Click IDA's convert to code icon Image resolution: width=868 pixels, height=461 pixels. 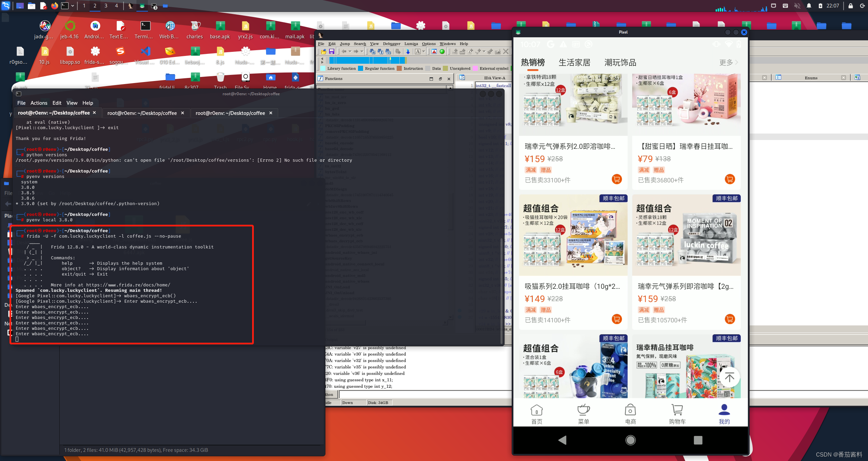pos(455,52)
